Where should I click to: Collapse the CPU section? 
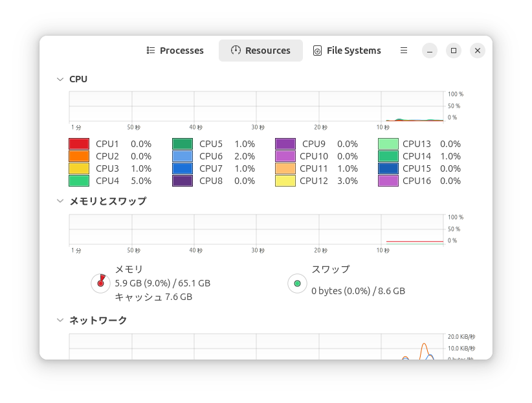coord(60,79)
